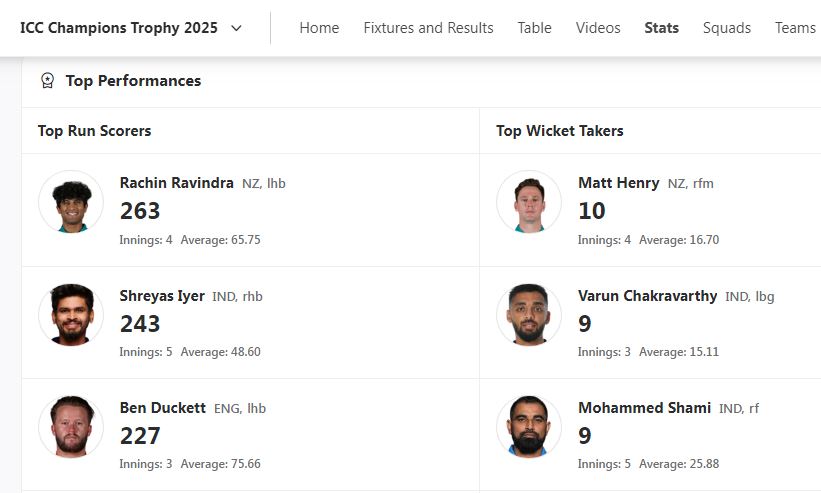Click Mohammed Shami's profile photo
The image size is (821, 493).
529,427
